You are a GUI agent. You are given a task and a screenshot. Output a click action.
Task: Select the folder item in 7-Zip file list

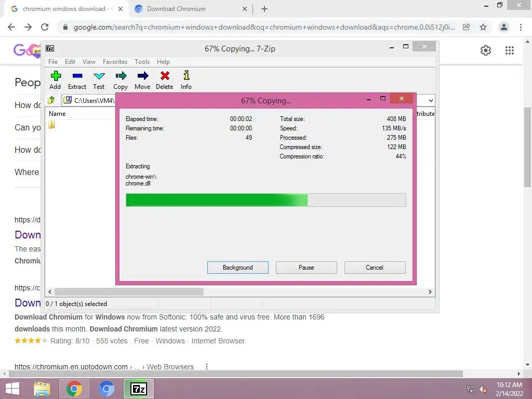(51, 125)
